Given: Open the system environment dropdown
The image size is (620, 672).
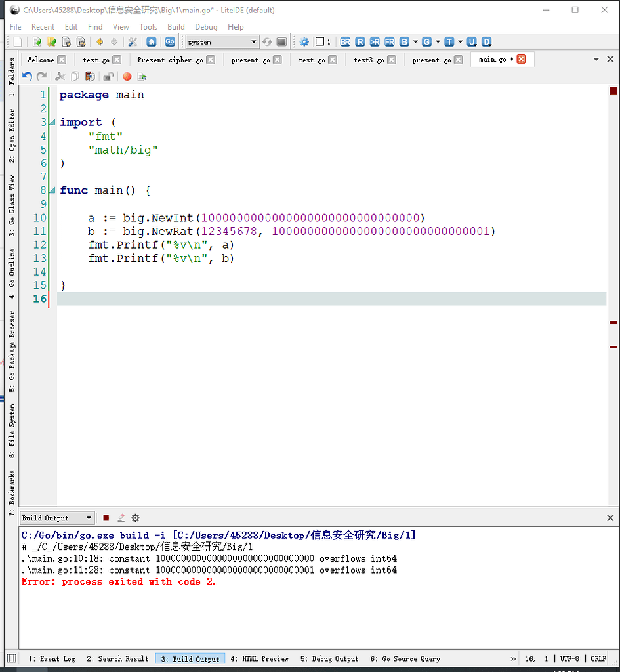Looking at the screenshot, I should coord(222,42).
